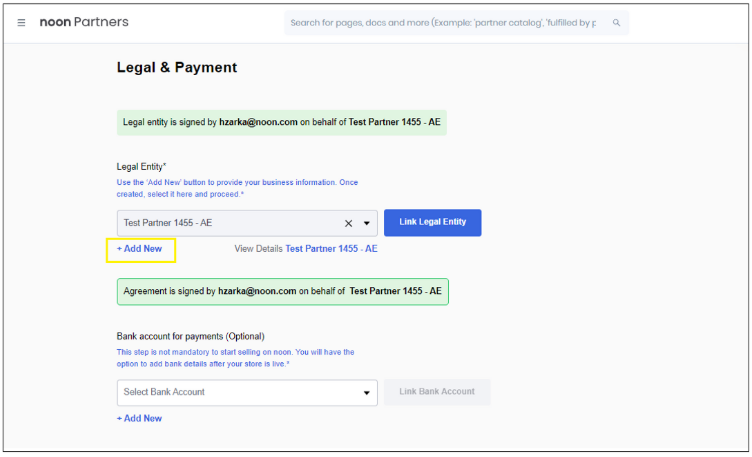The height and width of the screenshot is (457, 752).
Task: Click the Legal Entity dropdown caret arrow
Action: point(367,224)
